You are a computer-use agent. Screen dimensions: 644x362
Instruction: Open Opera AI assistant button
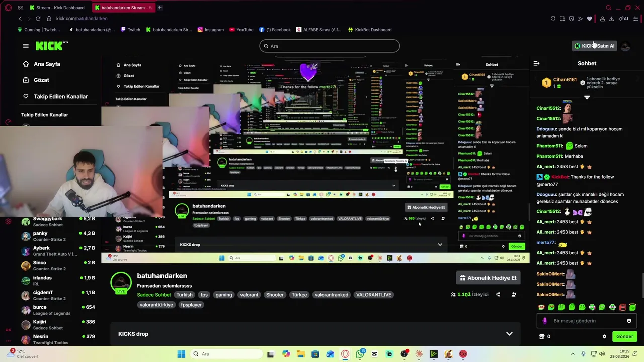pyautogui.click(x=623, y=19)
